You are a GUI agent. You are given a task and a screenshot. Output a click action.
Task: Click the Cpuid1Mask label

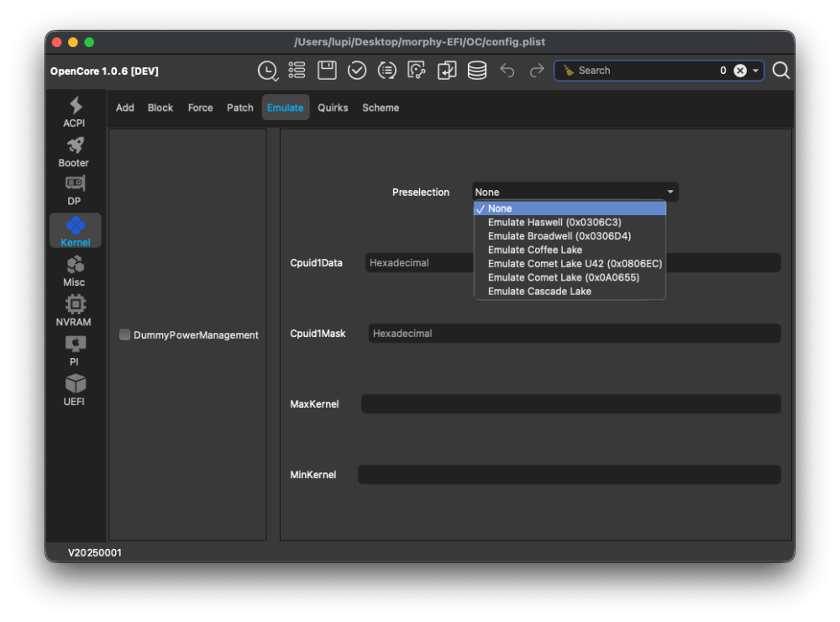(x=318, y=334)
